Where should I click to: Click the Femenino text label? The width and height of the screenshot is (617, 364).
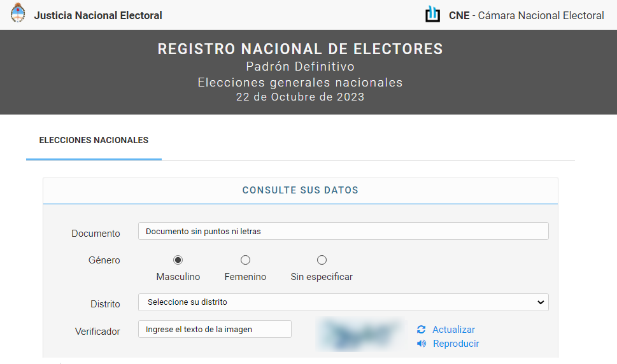click(x=245, y=277)
